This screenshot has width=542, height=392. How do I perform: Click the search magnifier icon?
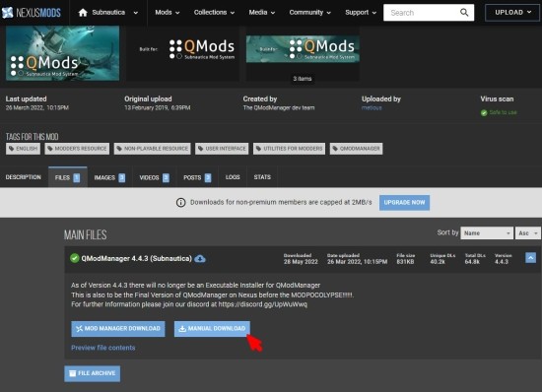click(x=464, y=13)
